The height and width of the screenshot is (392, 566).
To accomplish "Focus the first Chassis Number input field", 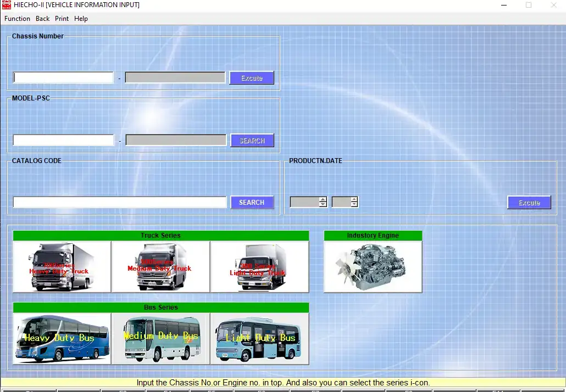I will pyautogui.click(x=63, y=77).
